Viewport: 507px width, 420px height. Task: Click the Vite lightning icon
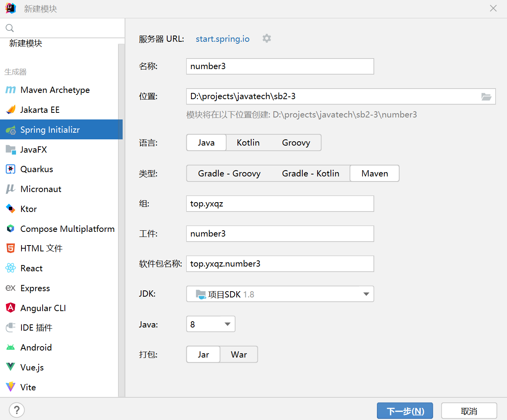[11, 387]
